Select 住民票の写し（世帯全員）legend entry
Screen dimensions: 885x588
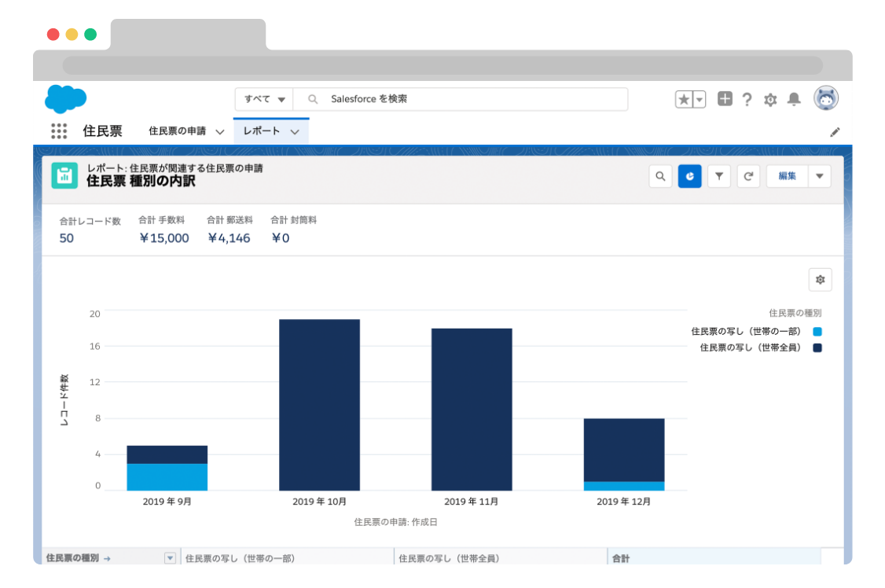tap(758, 347)
